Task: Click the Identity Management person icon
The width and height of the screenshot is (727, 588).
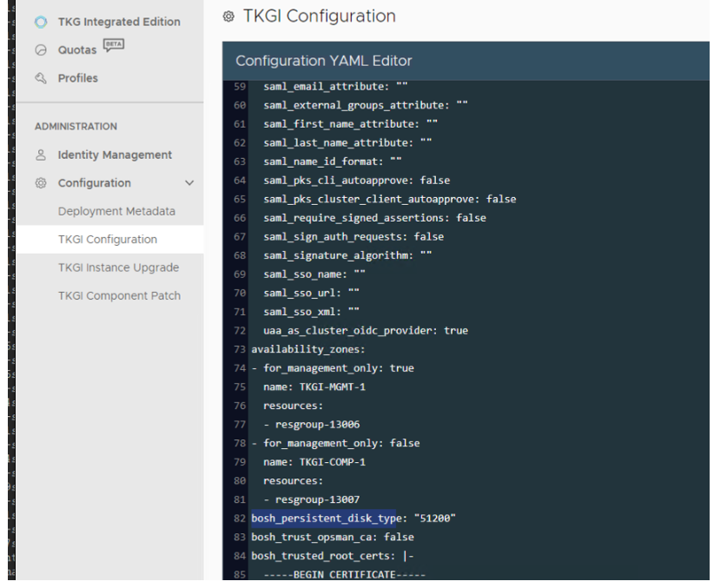Action: [x=41, y=155]
